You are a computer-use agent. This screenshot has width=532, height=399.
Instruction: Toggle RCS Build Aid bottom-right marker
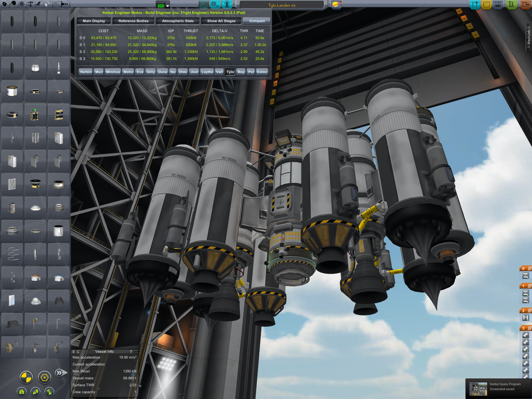pyautogui.click(x=49, y=392)
